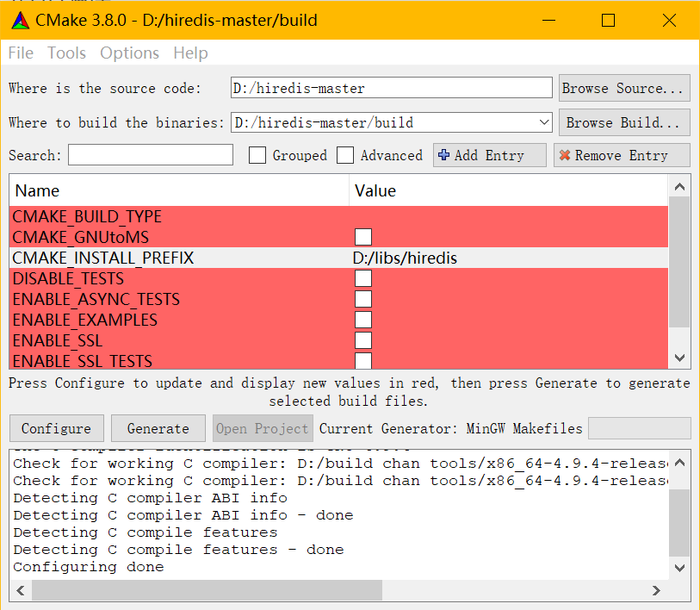
Task: Toggle the Grouped checkbox
Action: pyautogui.click(x=257, y=155)
